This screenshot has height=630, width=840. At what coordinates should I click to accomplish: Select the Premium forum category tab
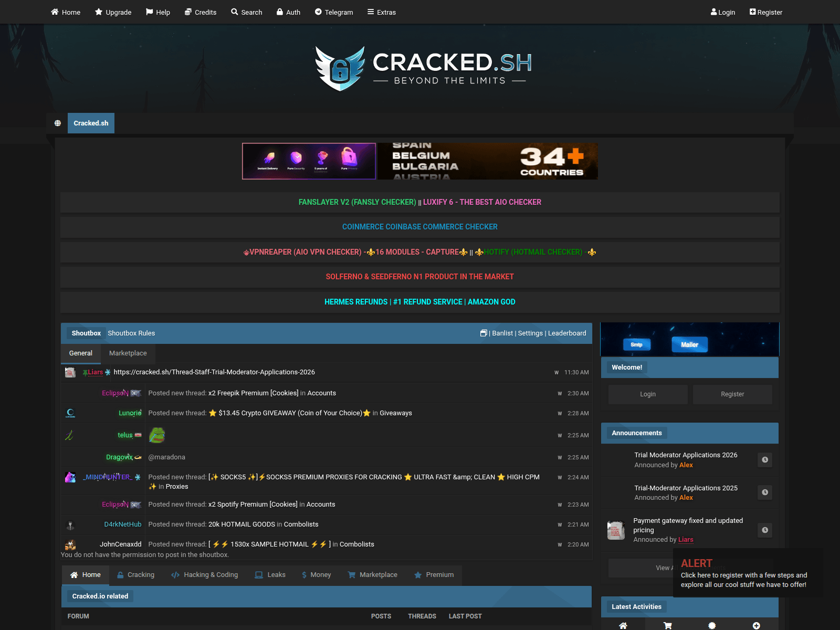coord(434,575)
